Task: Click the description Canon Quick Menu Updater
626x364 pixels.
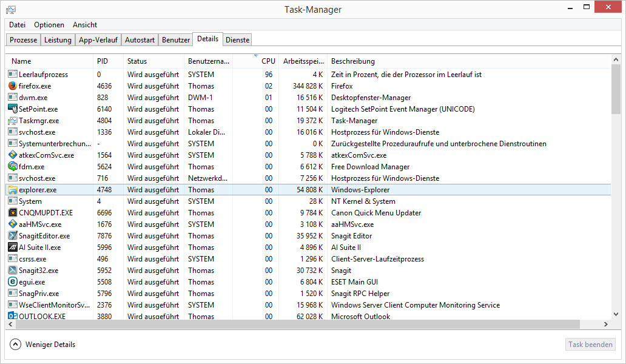Action: [375, 213]
